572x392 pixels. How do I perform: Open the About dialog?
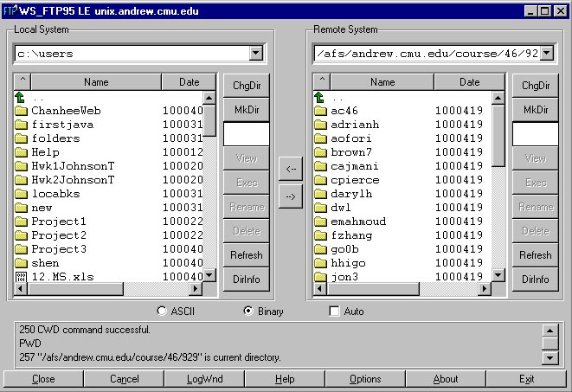click(446, 379)
